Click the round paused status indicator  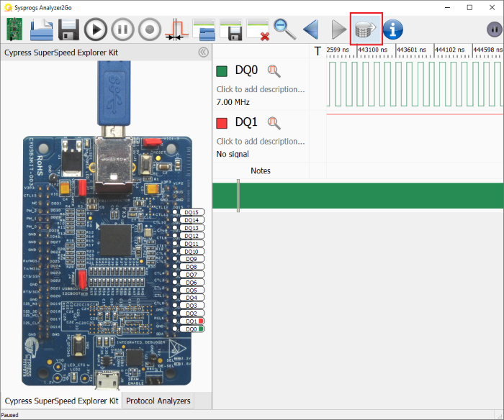[x=495, y=29]
